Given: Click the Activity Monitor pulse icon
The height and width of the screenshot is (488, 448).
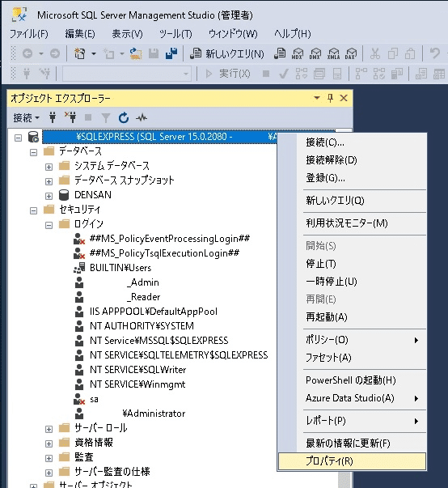Looking at the screenshot, I should coord(142,117).
